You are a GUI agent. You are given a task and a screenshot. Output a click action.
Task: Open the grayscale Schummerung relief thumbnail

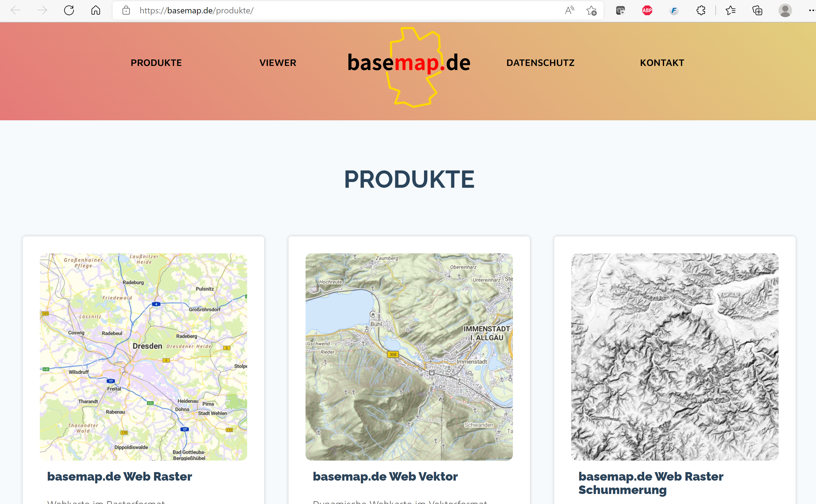coord(675,357)
